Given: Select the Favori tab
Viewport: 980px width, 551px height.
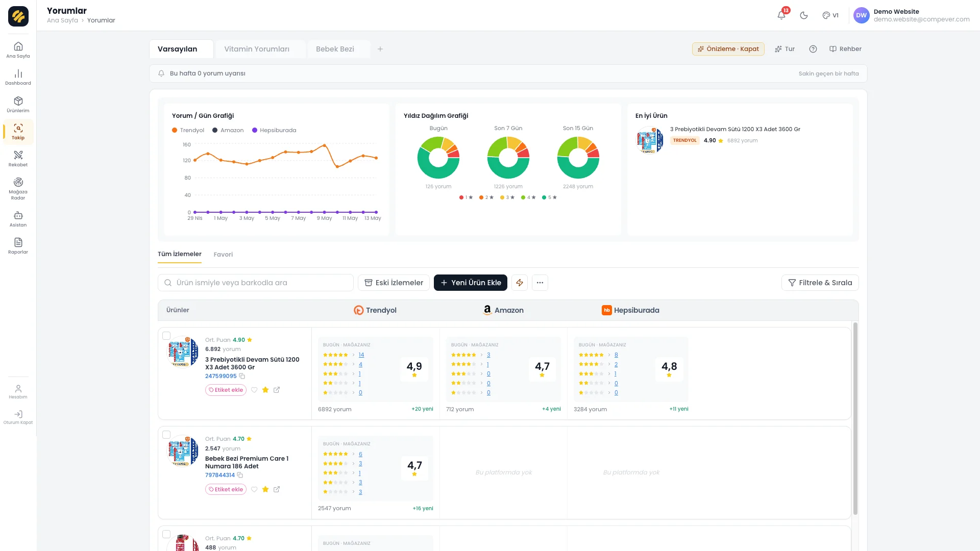Looking at the screenshot, I should (223, 255).
